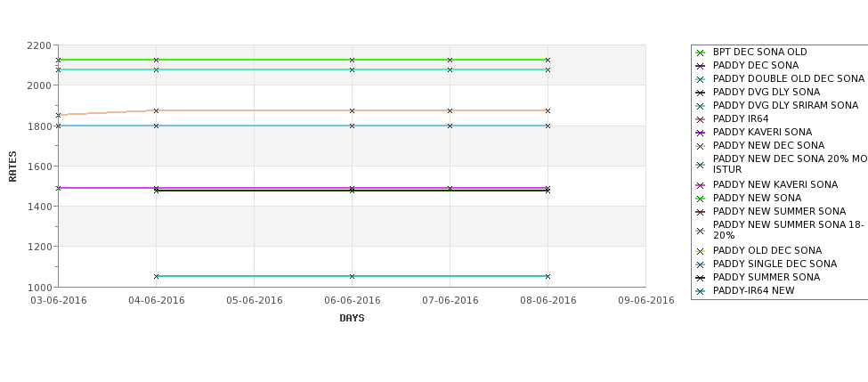This screenshot has width=868, height=382.
Task: Select PADDY SINGLE DEC SONA legend label
Action: (775, 264)
